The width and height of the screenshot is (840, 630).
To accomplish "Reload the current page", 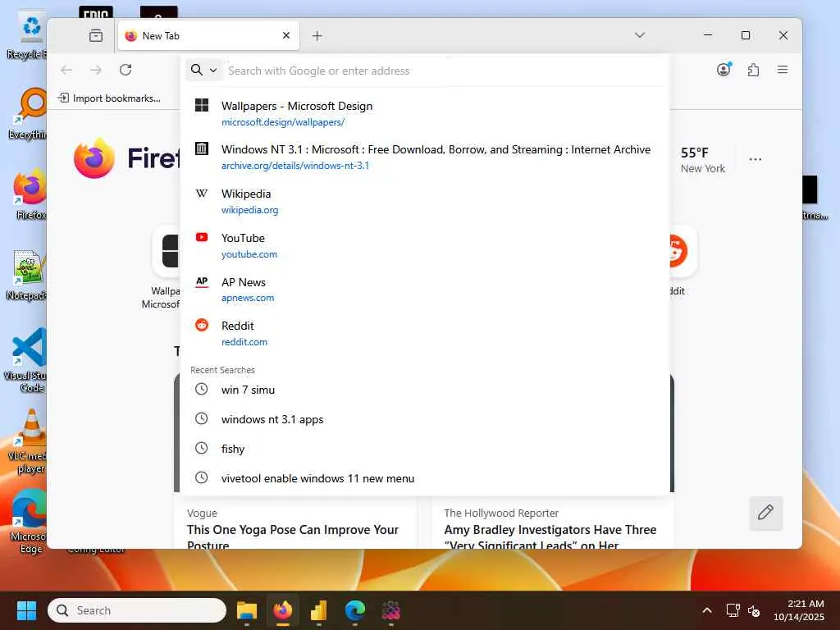I will [126, 71].
